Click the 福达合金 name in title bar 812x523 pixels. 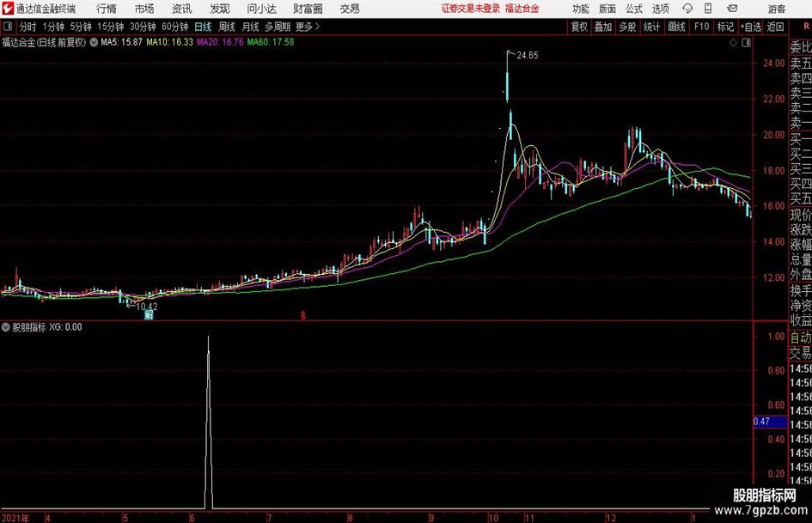522,9
